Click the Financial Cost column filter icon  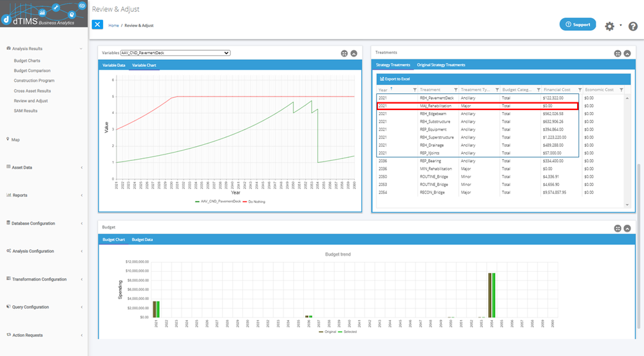[580, 90]
